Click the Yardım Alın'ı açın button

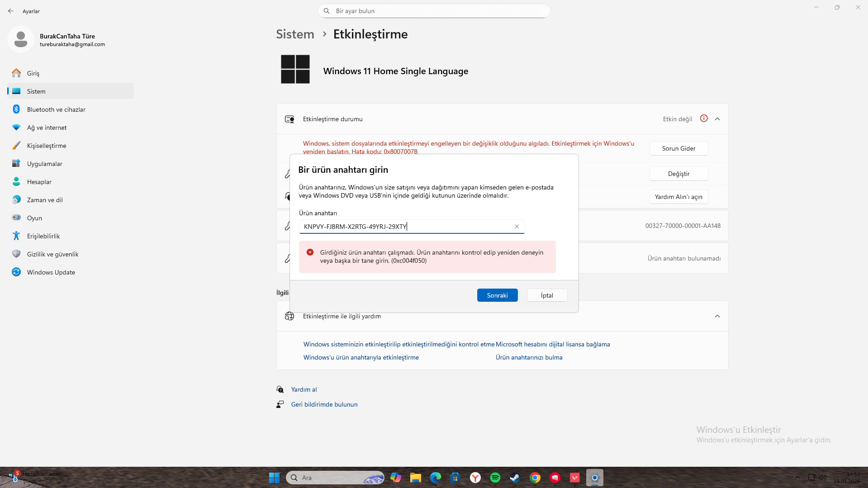point(678,197)
